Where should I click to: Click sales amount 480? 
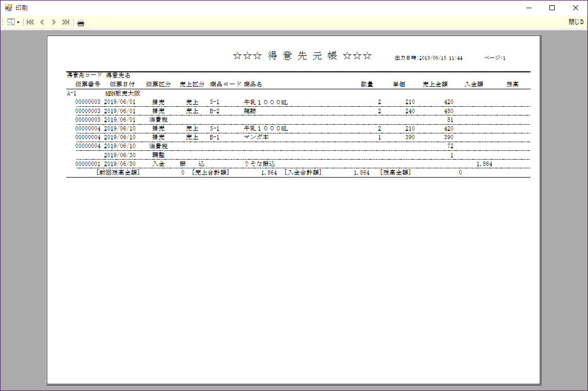click(x=448, y=111)
